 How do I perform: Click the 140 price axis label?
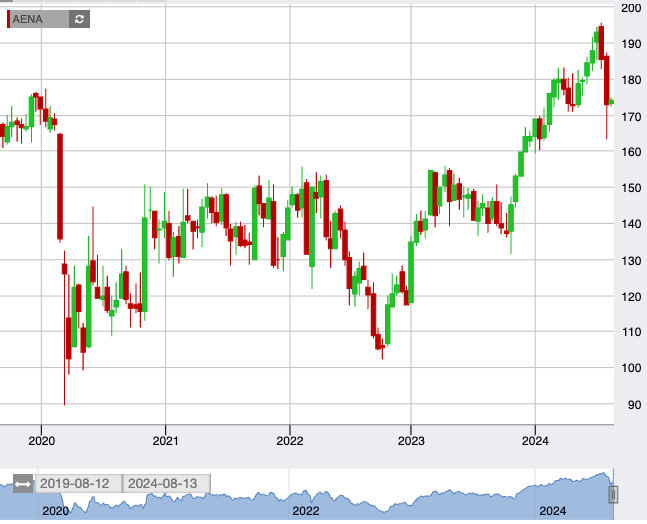coord(631,224)
